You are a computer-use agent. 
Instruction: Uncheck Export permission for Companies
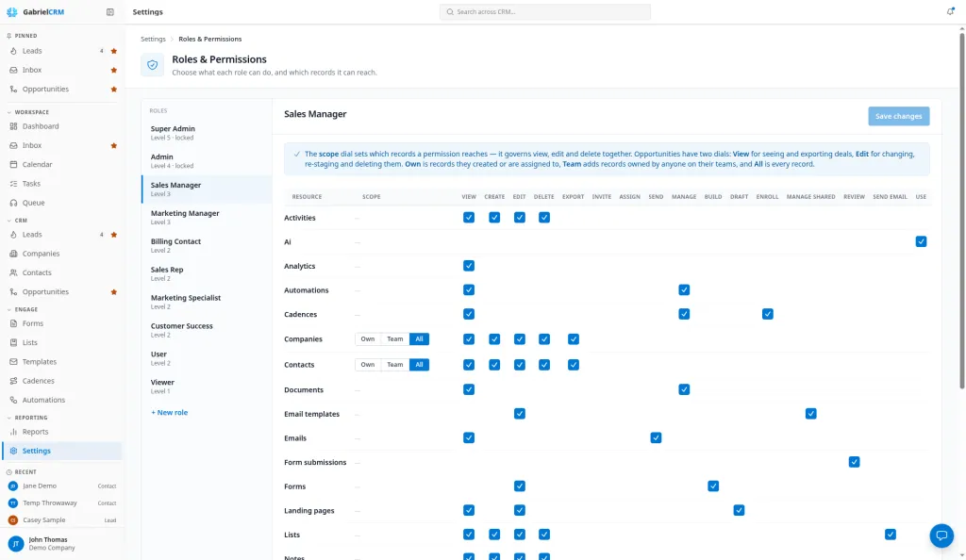click(574, 339)
